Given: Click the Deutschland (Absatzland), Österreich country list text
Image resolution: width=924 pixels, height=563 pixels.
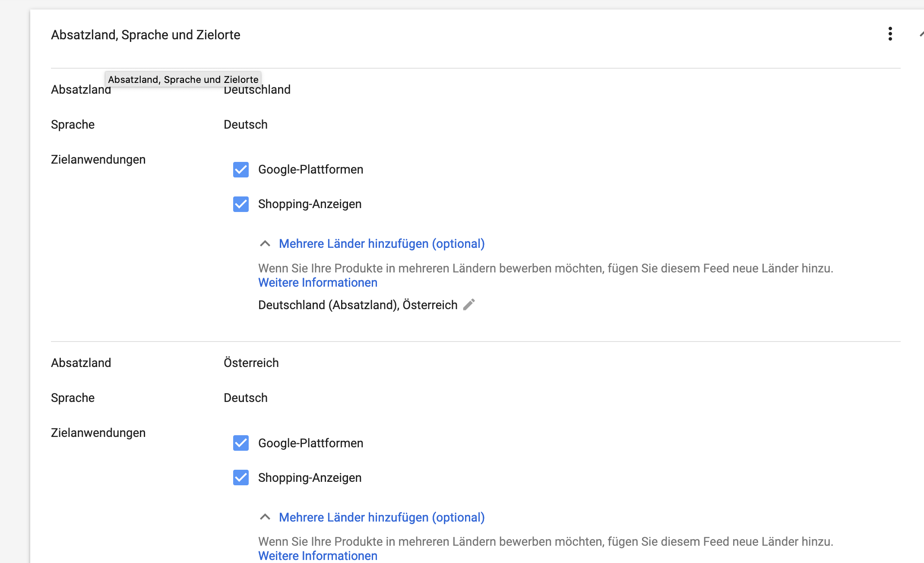Looking at the screenshot, I should click(358, 305).
